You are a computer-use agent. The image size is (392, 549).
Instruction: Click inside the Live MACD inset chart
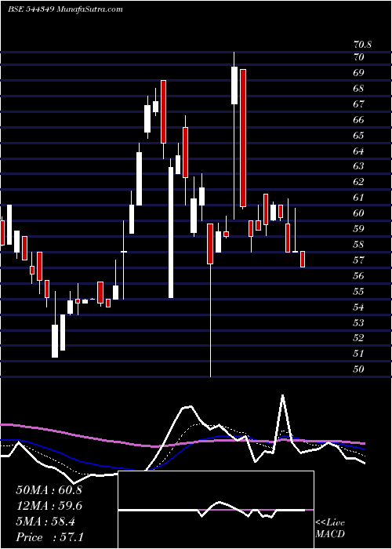pos(216,510)
